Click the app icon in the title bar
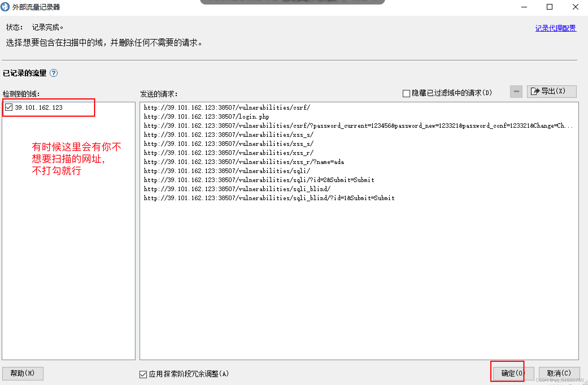 pyautogui.click(x=5, y=7)
